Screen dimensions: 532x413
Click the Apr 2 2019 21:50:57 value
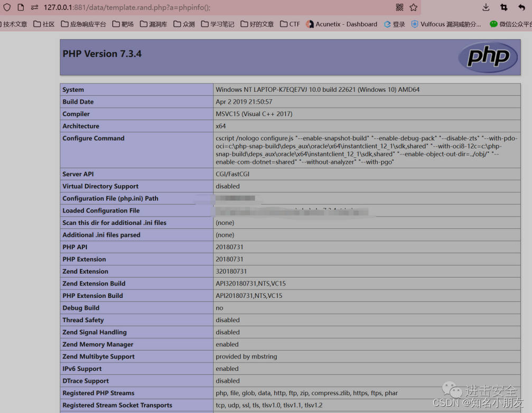tap(244, 102)
